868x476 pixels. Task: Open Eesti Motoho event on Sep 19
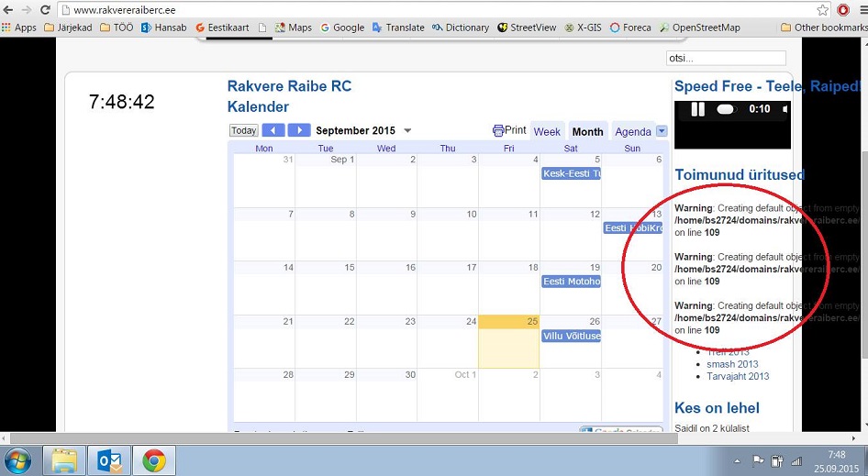571,282
